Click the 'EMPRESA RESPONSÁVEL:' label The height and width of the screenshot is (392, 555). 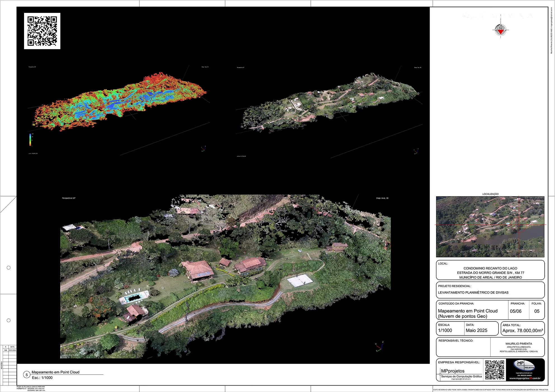(x=459, y=362)
